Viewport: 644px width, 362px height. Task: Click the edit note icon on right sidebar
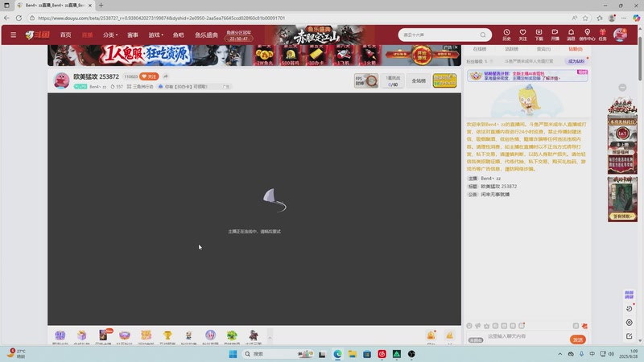[x=630, y=336]
